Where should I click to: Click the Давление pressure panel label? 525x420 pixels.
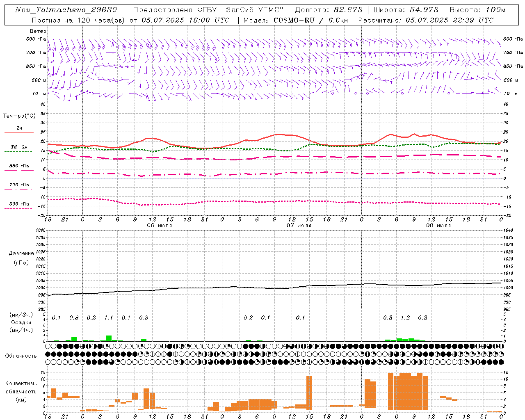pyautogui.click(x=21, y=253)
